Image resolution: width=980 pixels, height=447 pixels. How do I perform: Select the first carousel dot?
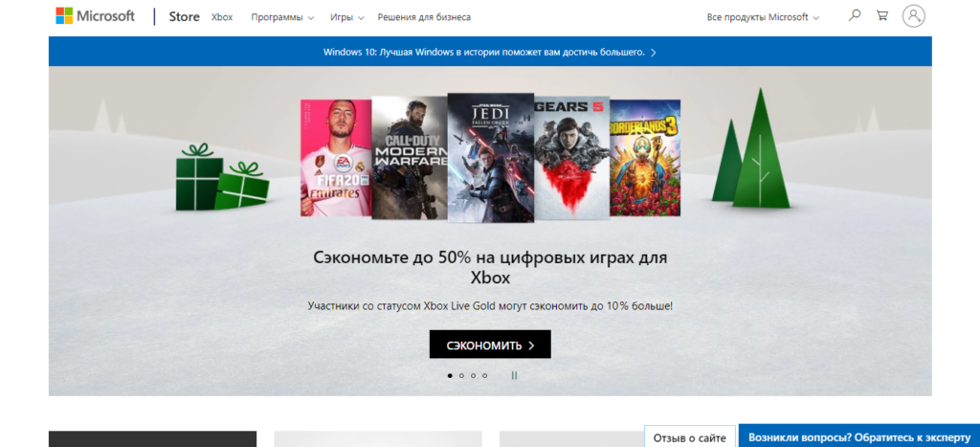click(450, 376)
